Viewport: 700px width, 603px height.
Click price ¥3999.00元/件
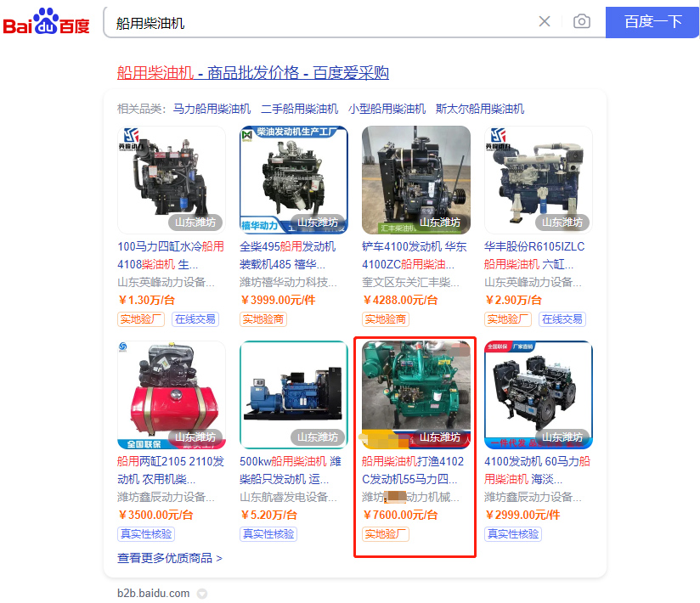(x=278, y=300)
